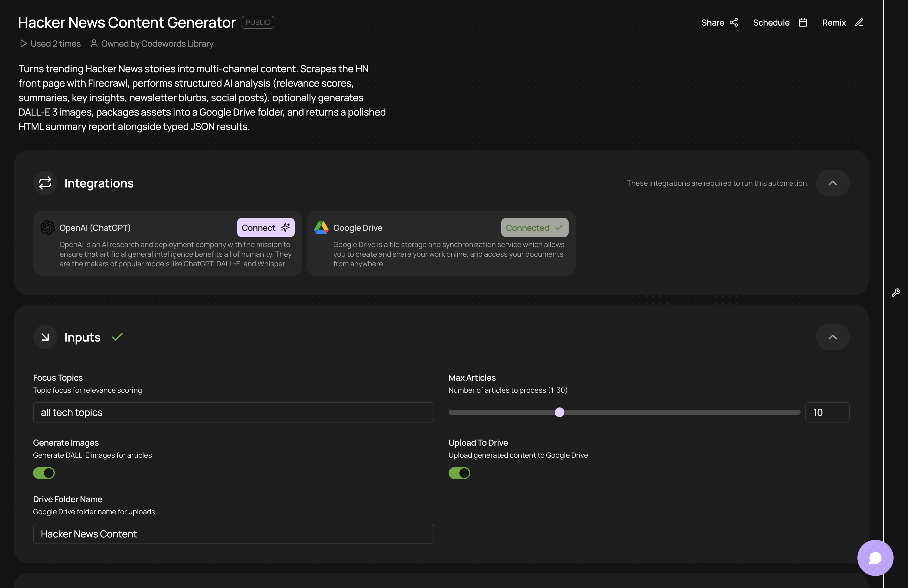This screenshot has height=588, width=908.
Task: Turn off Upload To Drive toggle
Action: click(x=459, y=473)
